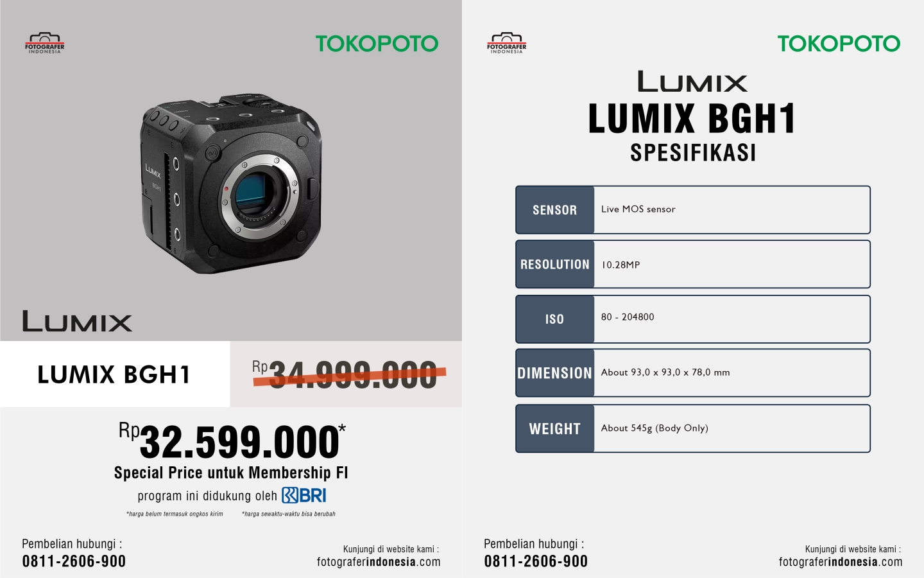Click the Fotografer Indonesia logo on right panel

(507, 43)
